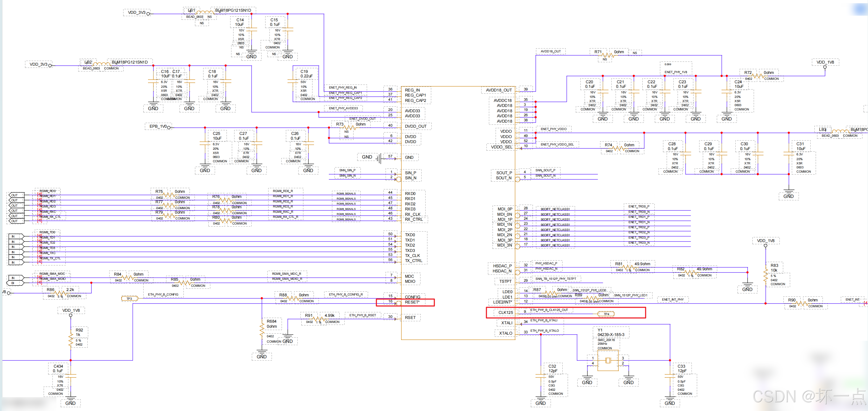Select the C19 0.22uF capacitor symbol
This screenshot has height=411, width=868.
click(x=292, y=81)
